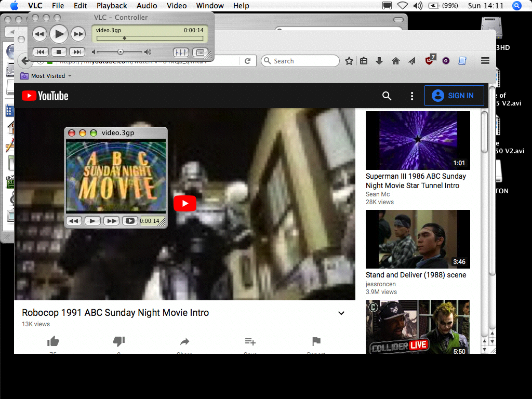This screenshot has width=532, height=399.
Task: Expand Most Visited bookmarks dropdown
Action: [46, 76]
